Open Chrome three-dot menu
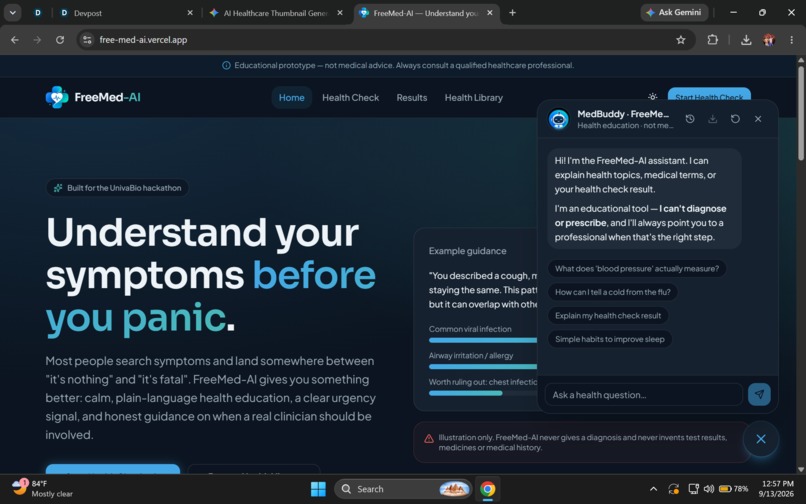The width and height of the screenshot is (806, 504). [x=791, y=40]
